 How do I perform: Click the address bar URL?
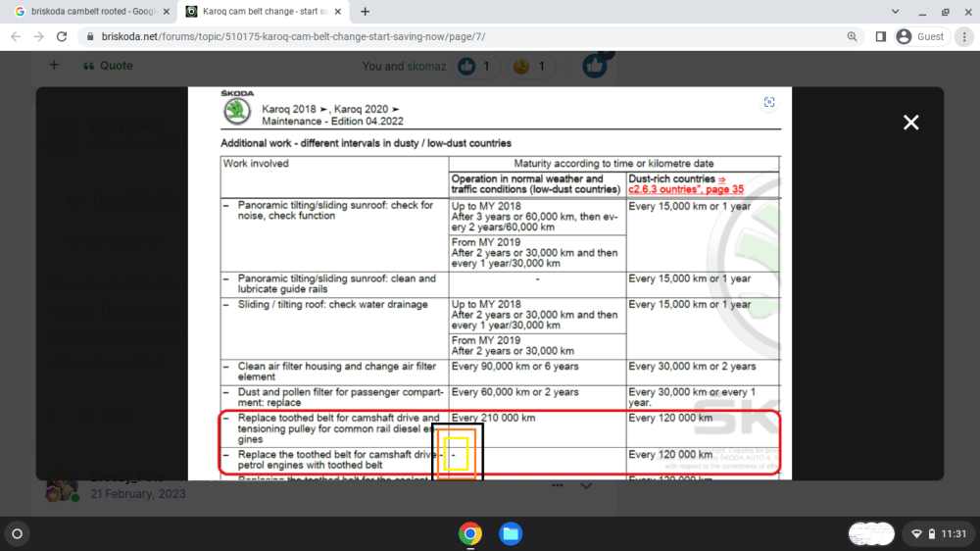[293, 37]
